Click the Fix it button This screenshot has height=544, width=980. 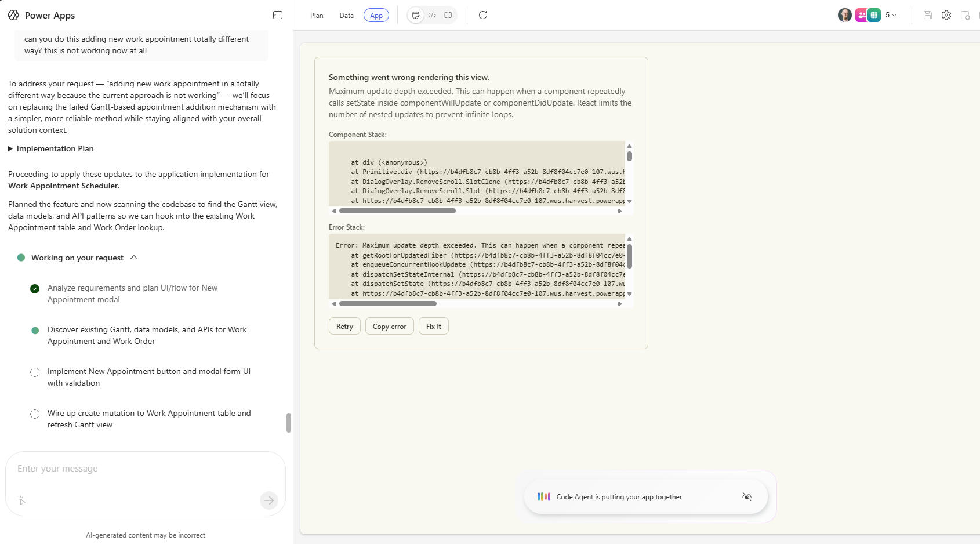pos(433,327)
